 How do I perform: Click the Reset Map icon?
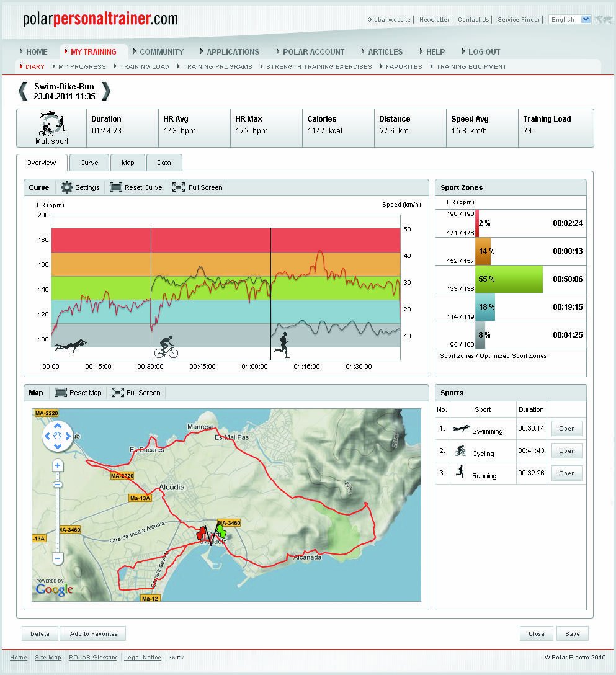[61, 393]
